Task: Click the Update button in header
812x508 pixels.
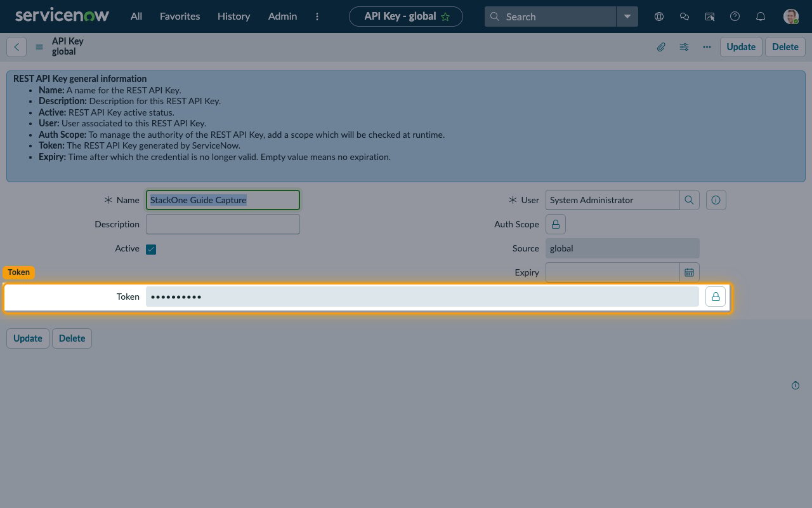Action: point(741,46)
